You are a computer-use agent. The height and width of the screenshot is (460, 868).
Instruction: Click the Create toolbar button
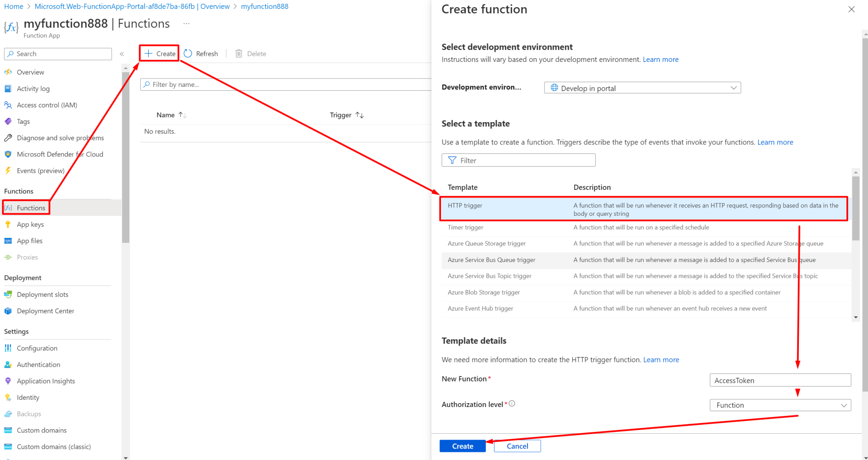pyautogui.click(x=160, y=53)
